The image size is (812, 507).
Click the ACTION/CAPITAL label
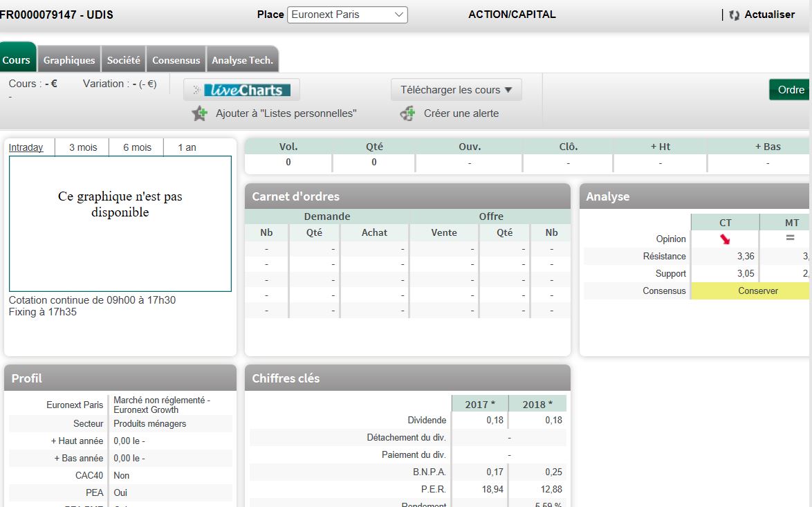point(512,15)
